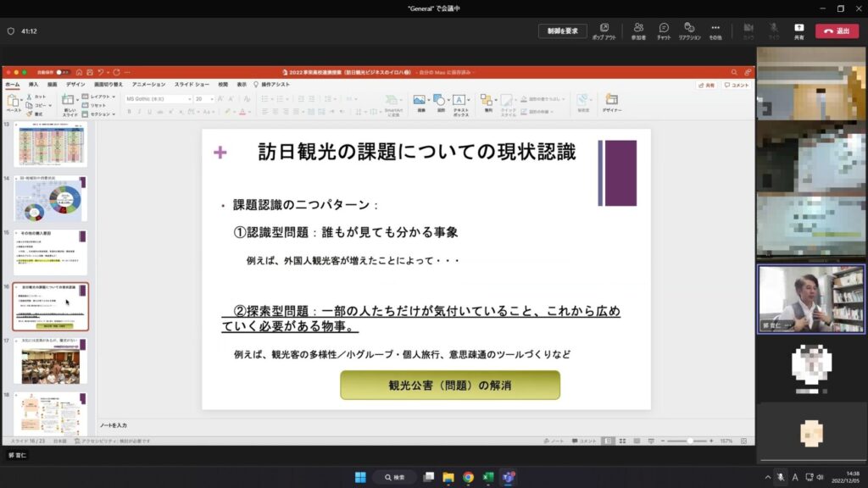Image resolution: width=868 pixels, height=488 pixels.
Task: Click Cut (カット) in ribbon
Action: [36, 97]
